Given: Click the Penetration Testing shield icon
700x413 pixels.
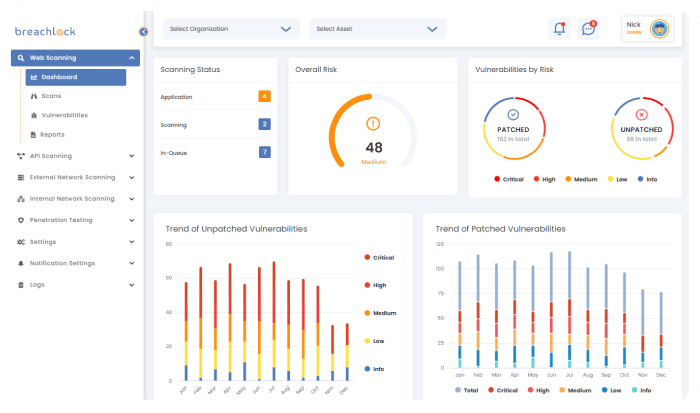Looking at the screenshot, I should (21, 220).
